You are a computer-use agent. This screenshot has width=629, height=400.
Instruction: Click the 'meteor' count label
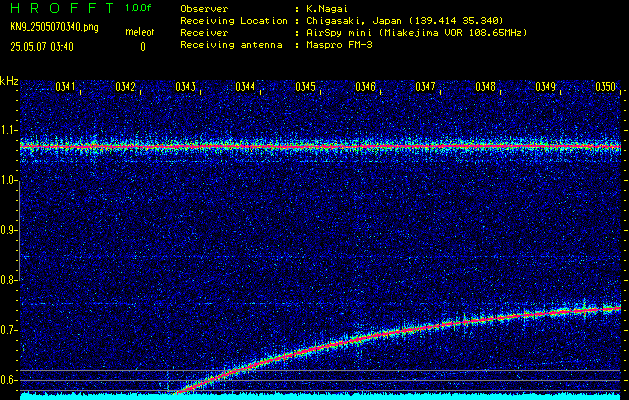click(140, 32)
